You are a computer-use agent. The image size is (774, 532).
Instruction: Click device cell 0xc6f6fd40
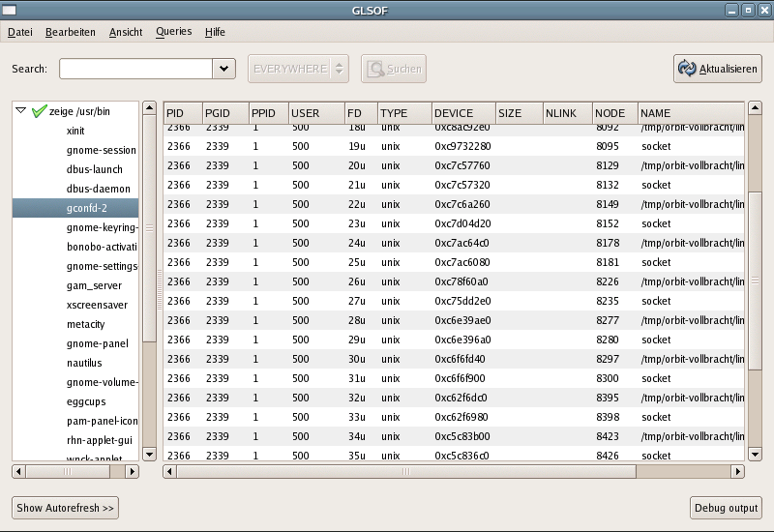click(x=460, y=359)
